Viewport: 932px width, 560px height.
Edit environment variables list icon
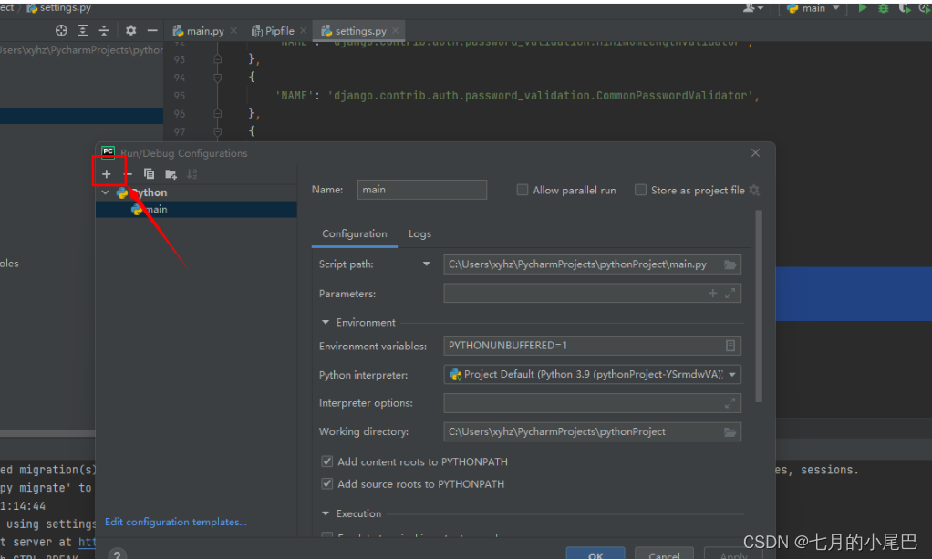click(730, 346)
